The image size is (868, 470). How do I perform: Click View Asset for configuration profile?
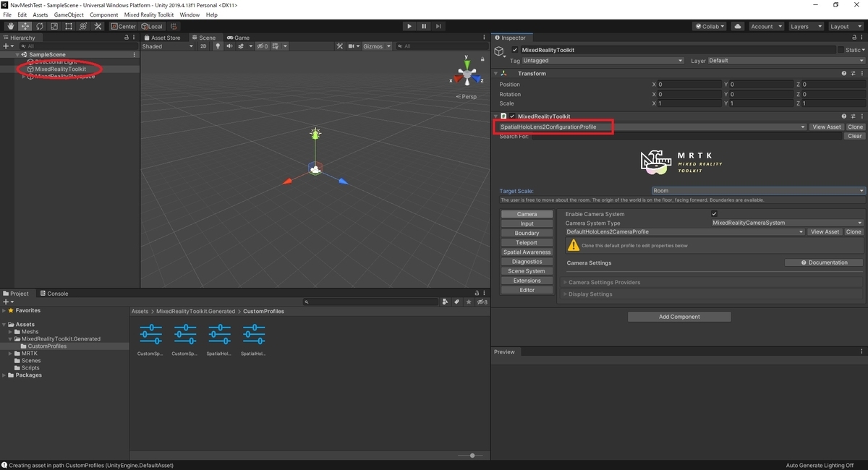(x=826, y=127)
